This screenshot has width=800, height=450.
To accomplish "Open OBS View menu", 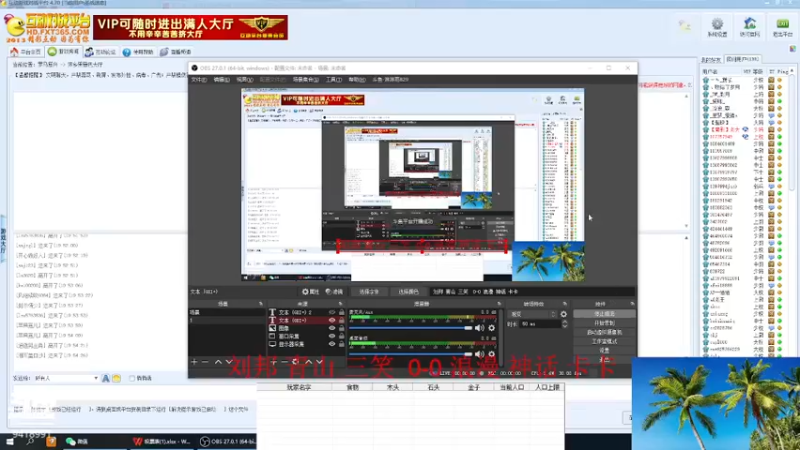I will tap(244, 80).
